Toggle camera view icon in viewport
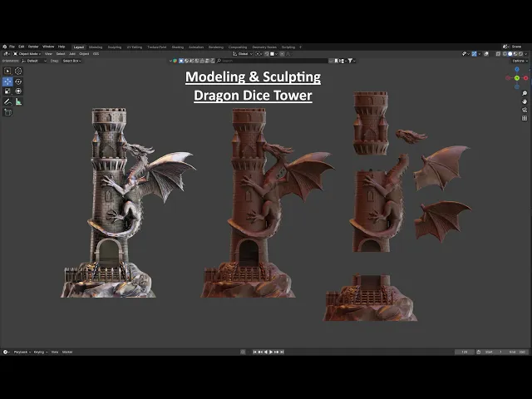This screenshot has height=399, width=532. coord(525,110)
